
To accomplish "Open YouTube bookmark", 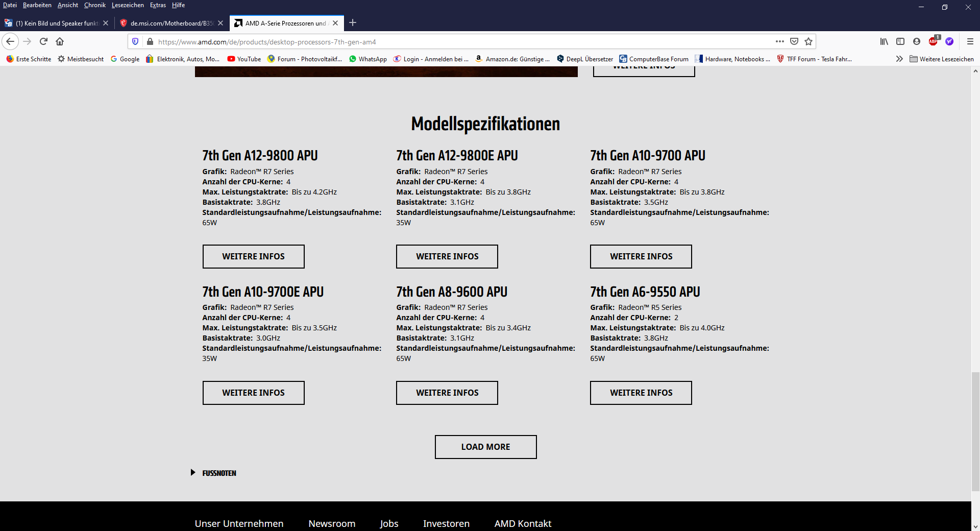I will 244,59.
